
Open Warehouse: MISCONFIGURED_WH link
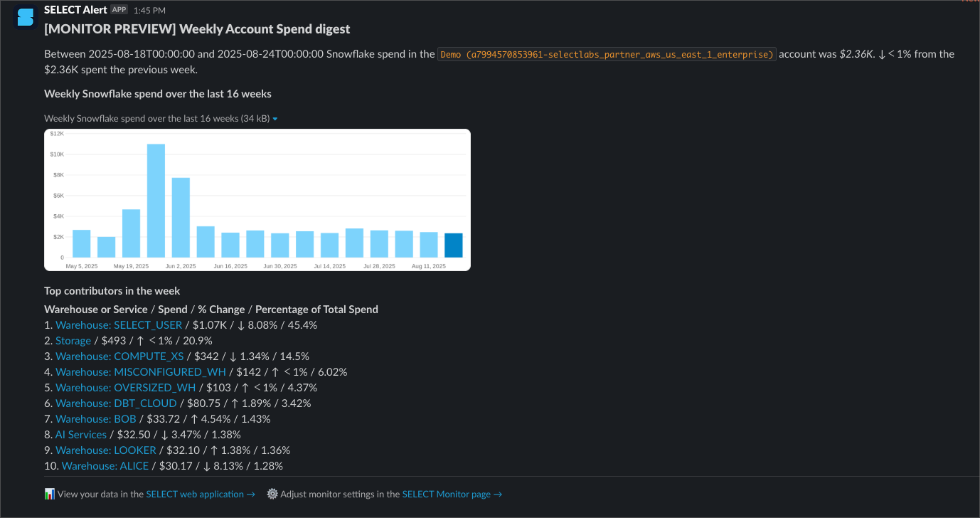click(141, 372)
